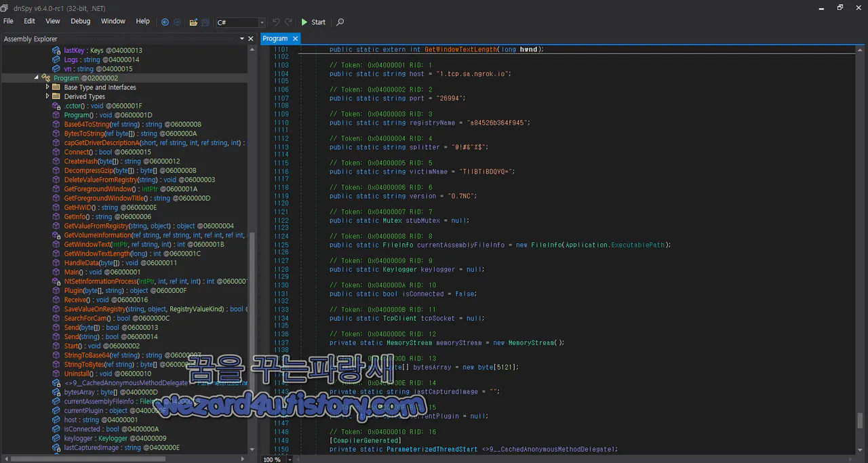Open Assembly Explorer panel options dropdown arrow
868x463 pixels.
(242, 39)
